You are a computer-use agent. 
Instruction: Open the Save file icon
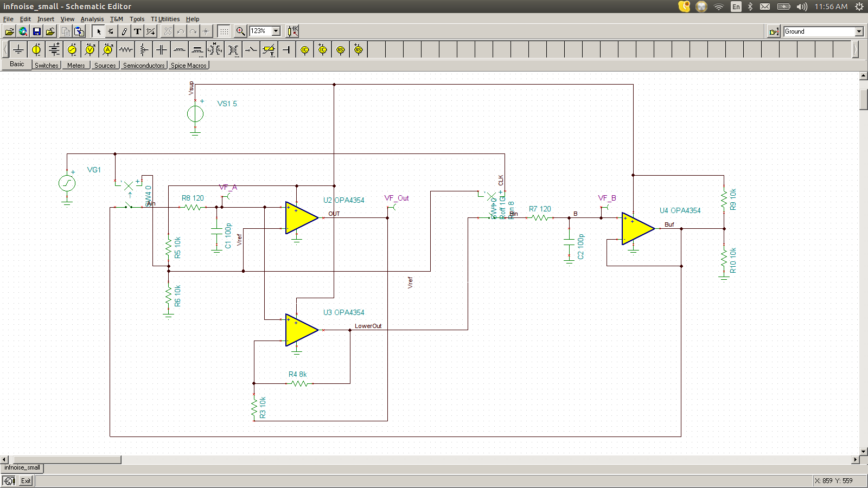click(x=36, y=31)
